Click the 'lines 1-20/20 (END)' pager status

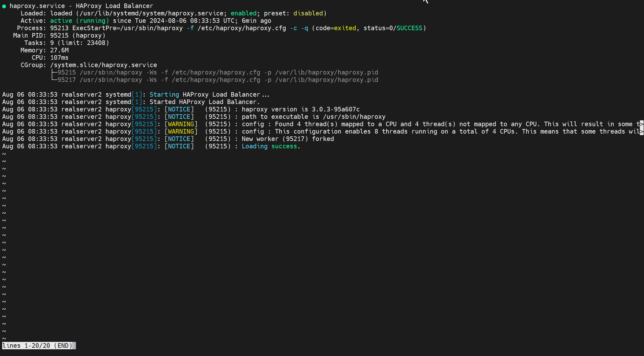tap(37, 346)
